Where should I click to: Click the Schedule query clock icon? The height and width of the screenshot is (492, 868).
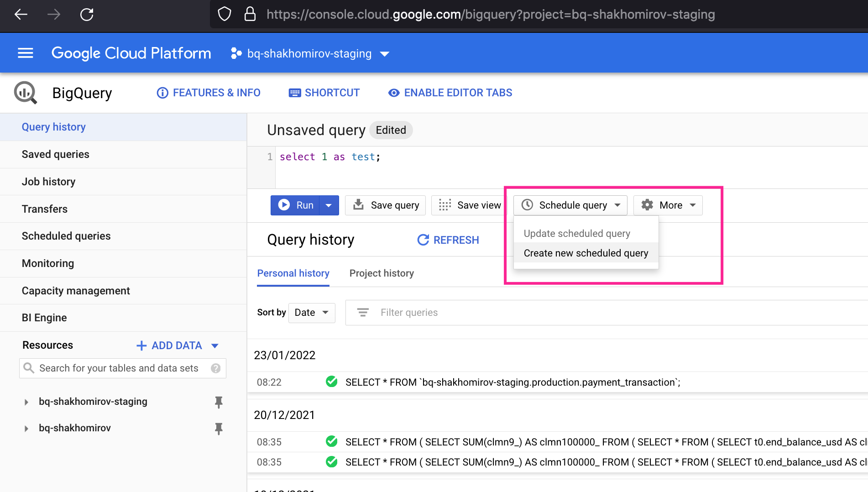[528, 205]
